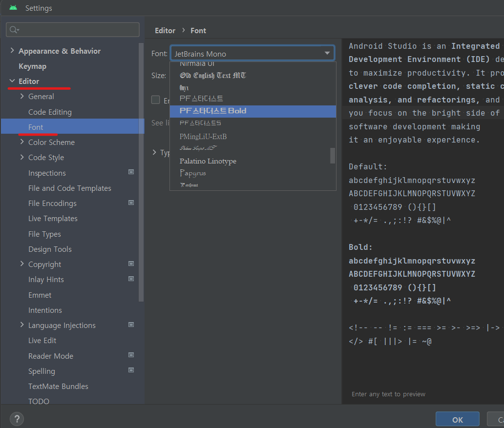Open Live Templates settings
The image size is (504, 428).
coord(53,219)
